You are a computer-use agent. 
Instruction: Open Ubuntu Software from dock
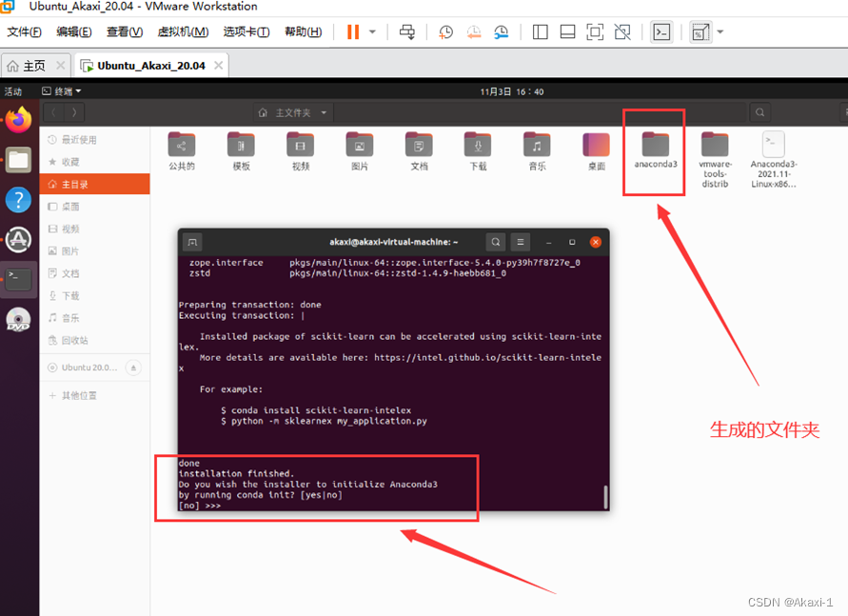(x=18, y=240)
